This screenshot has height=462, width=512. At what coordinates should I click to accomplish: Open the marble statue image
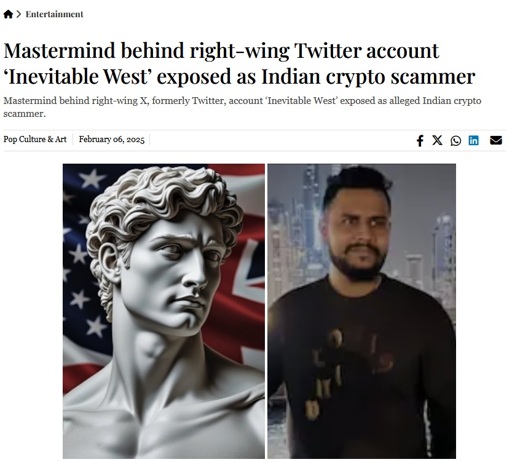(164, 311)
